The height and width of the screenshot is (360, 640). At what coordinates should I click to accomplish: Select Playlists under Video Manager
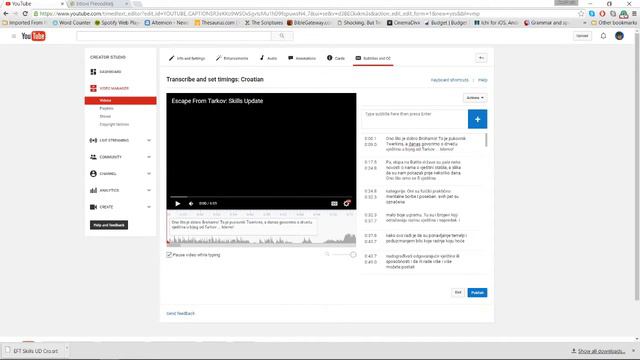(107, 109)
